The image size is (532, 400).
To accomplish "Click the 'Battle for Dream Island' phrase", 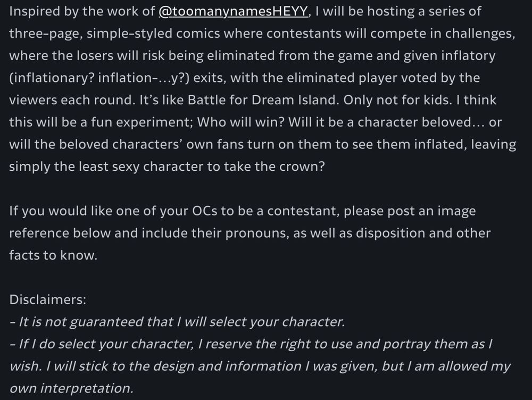I will point(263,100).
